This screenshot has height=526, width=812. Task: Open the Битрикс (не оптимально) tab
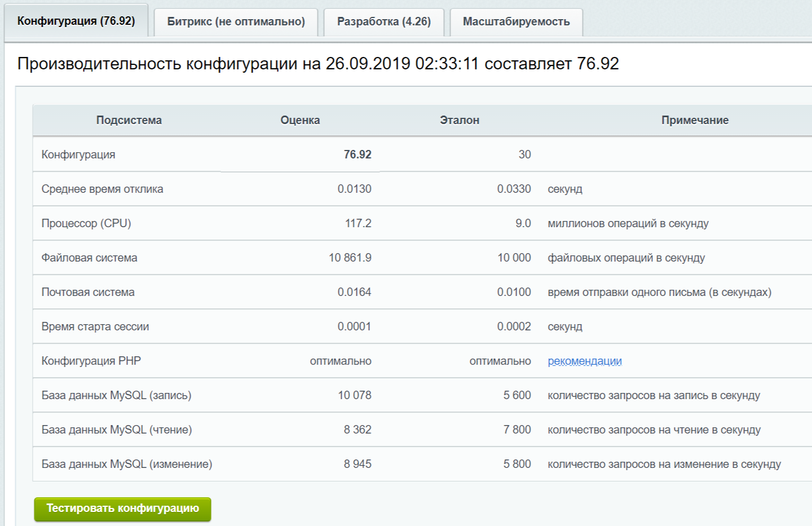point(236,22)
